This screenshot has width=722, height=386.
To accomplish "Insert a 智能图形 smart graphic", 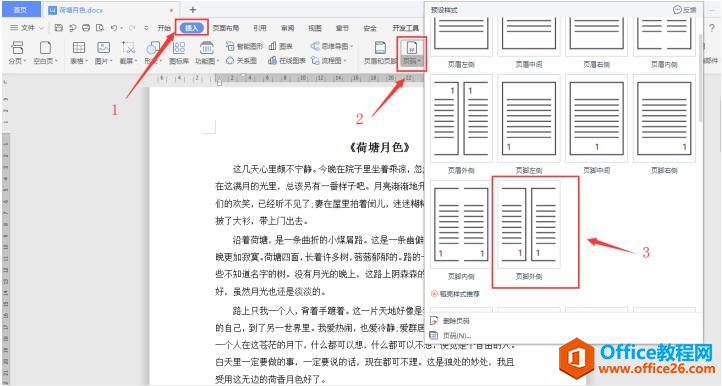I will point(245,46).
